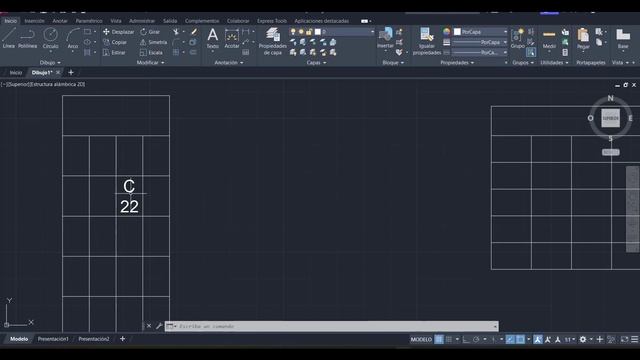Toggle the grid display in status bar
This screenshot has width=640, height=360.
pyautogui.click(x=439, y=340)
